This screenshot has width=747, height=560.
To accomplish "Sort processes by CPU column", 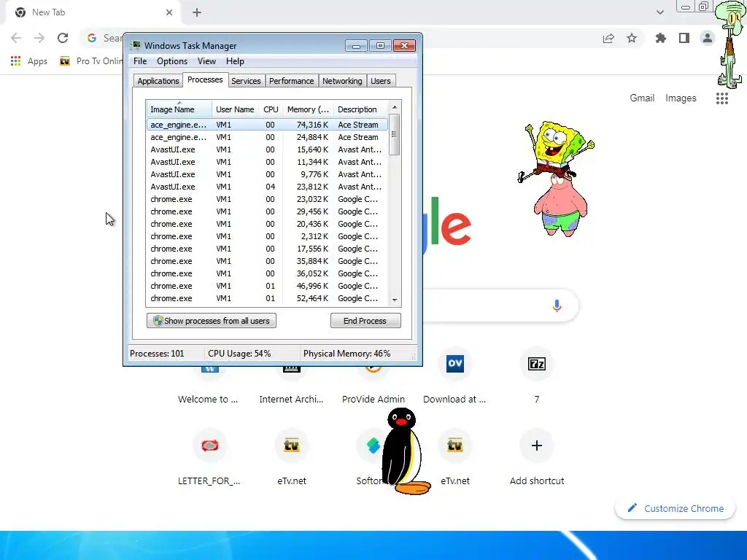I will point(271,109).
